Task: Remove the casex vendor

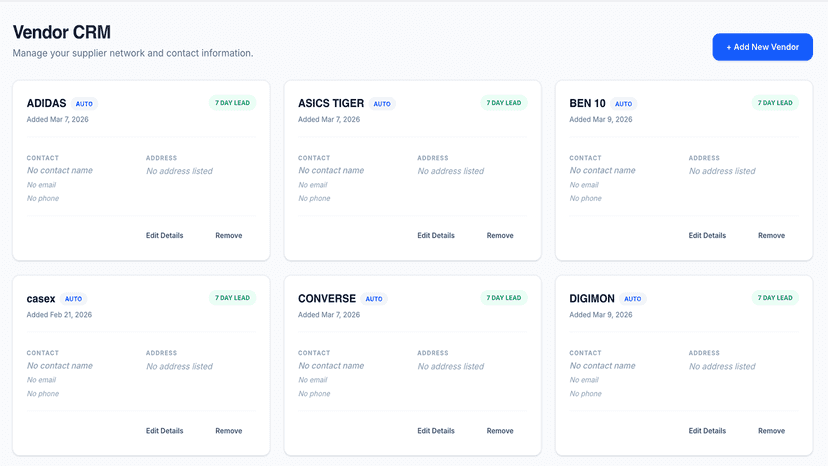Action: pyautogui.click(x=229, y=431)
